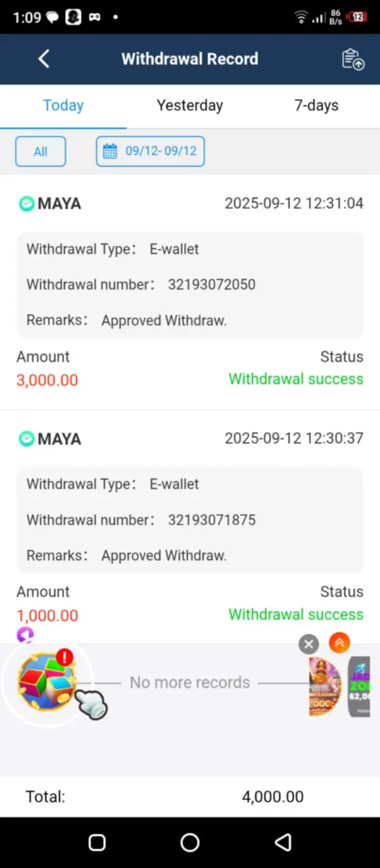Open the export record icon top right
This screenshot has width=380, height=868.
tap(353, 59)
